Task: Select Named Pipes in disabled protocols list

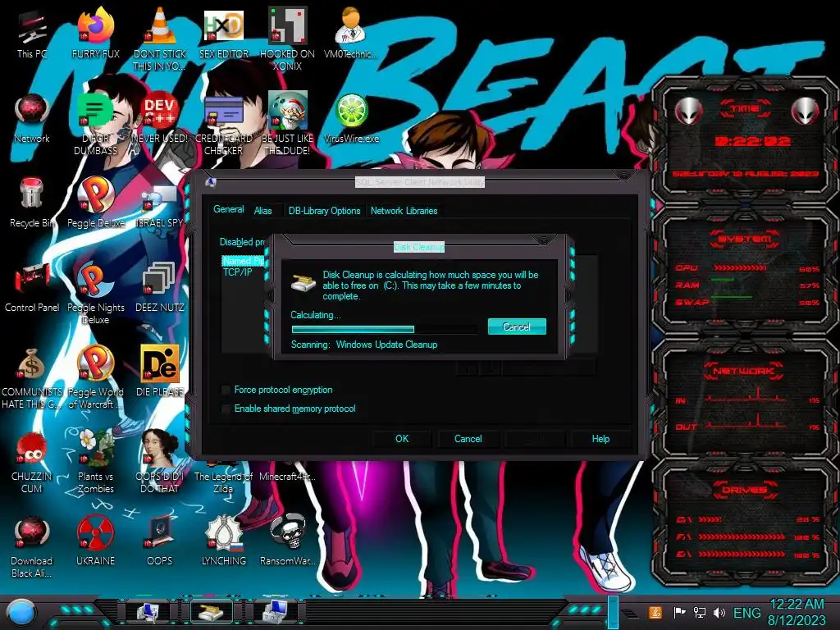Action: coord(244,261)
